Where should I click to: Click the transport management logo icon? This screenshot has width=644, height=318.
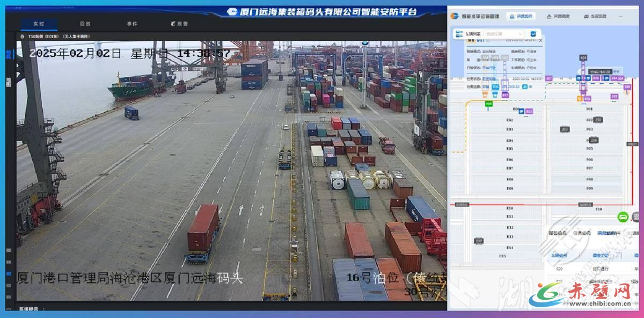pos(456,16)
